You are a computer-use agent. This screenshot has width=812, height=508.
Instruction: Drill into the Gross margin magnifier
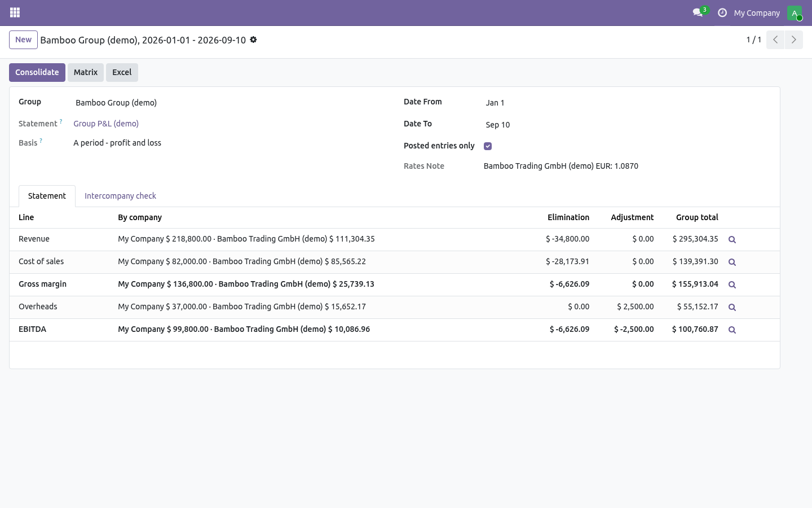coord(732,284)
